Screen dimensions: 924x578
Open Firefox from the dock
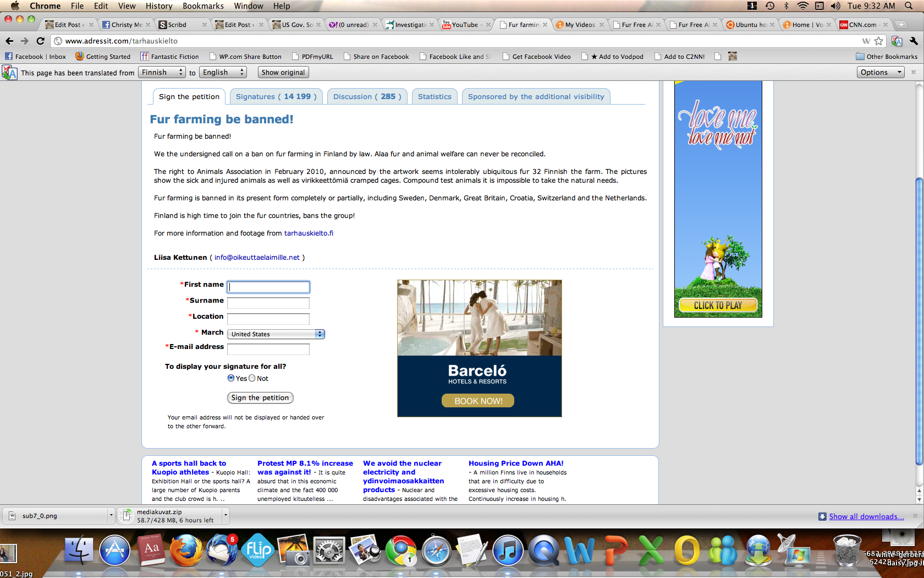tap(186, 550)
